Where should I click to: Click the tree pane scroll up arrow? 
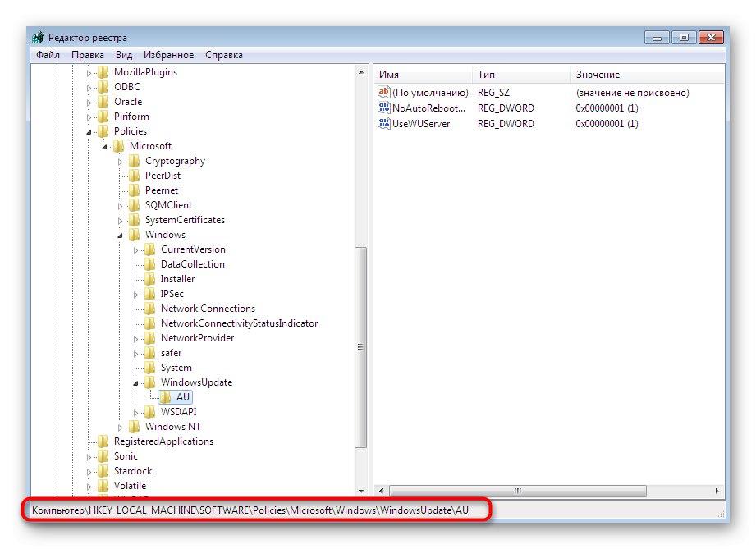(361, 72)
